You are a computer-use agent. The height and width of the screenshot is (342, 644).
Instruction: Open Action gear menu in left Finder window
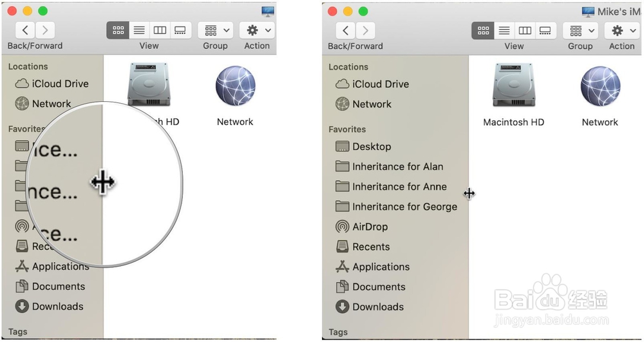(257, 30)
